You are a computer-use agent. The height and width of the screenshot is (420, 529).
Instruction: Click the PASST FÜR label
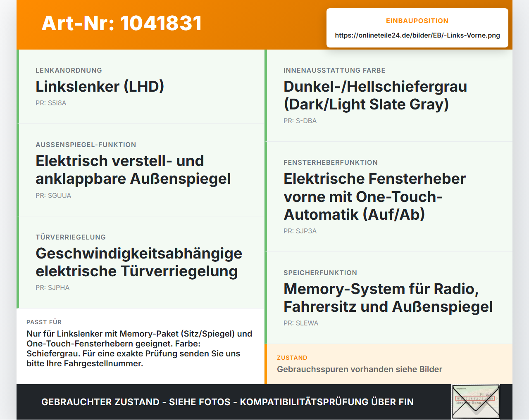(44, 322)
